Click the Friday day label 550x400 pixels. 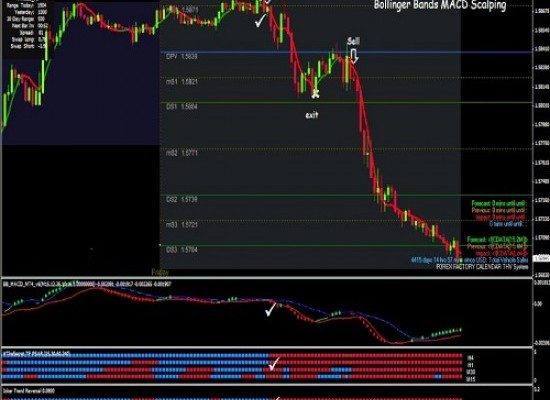click(x=160, y=272)
